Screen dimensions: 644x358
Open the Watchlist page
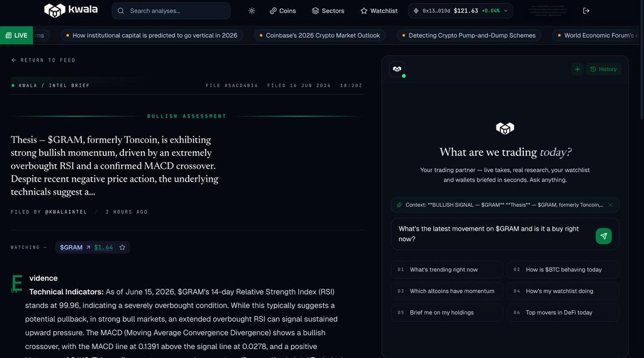coord(379,11)
